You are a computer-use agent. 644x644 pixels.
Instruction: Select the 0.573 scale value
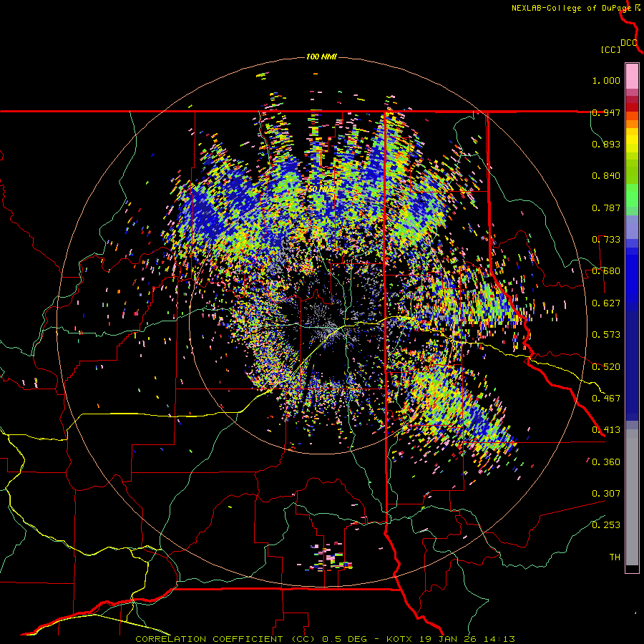[x=606, y=335]
